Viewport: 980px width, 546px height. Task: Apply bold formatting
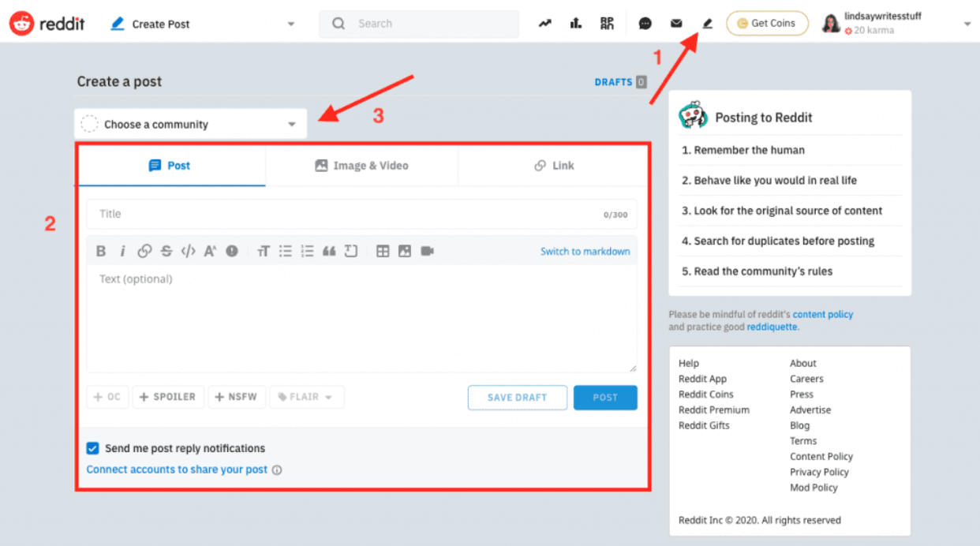pyautogui.click(x=101, y=251)
